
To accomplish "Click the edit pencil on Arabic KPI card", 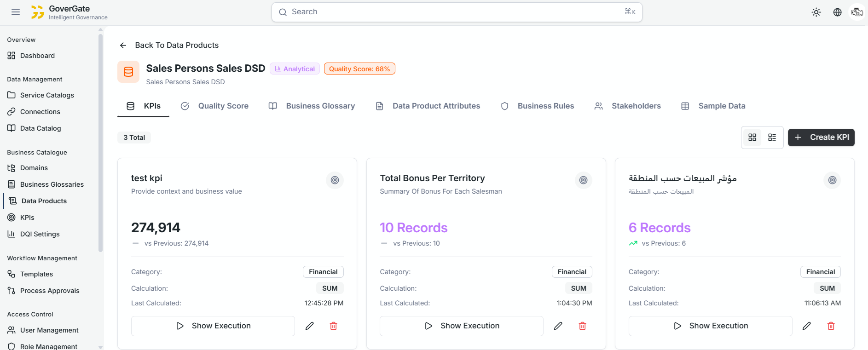I will point(806,326).
